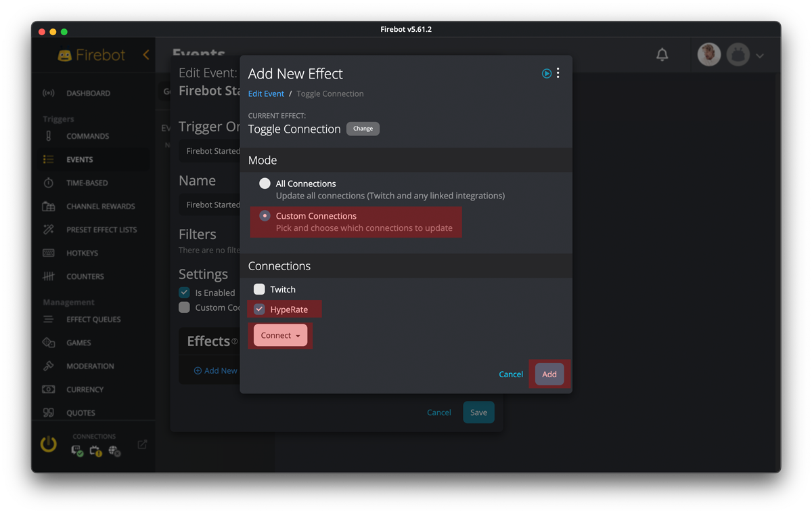
Task: Click the Channel Rewards gift icon
Action: [49, 207]
